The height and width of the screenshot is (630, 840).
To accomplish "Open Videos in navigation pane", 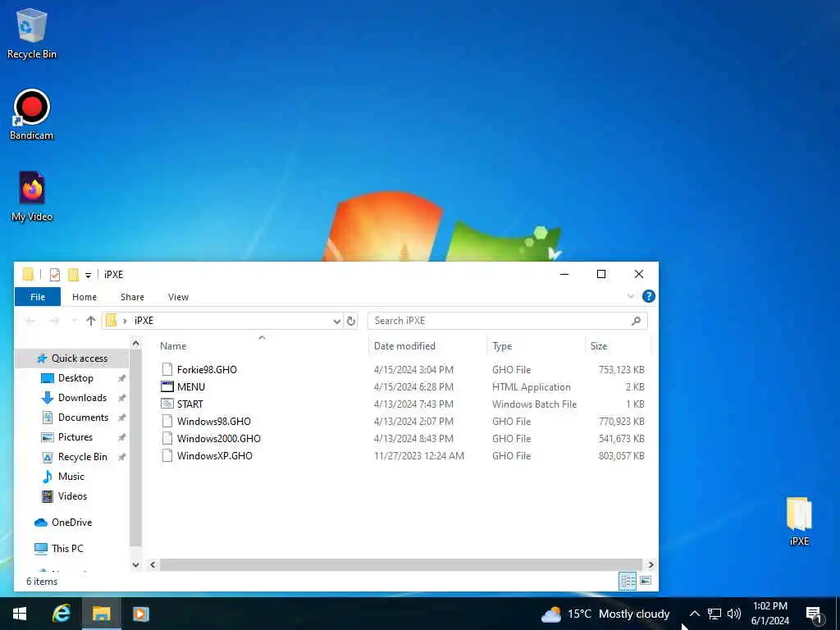I will pos(72,496).
